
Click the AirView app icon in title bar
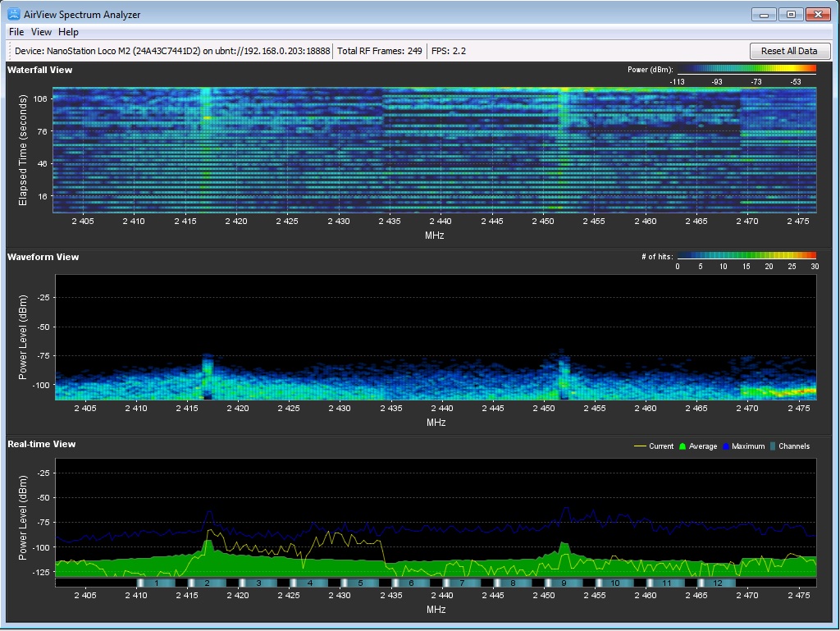point(14,14)
